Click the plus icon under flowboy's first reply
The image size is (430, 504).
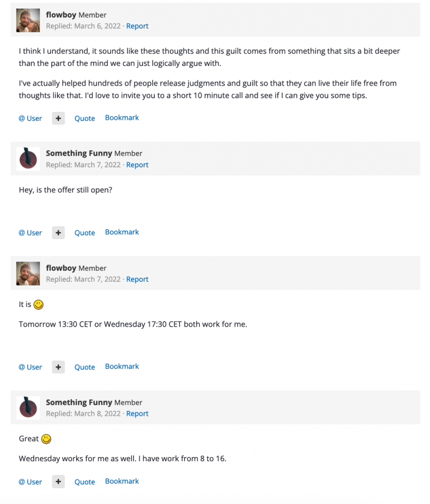pos(58,118)
